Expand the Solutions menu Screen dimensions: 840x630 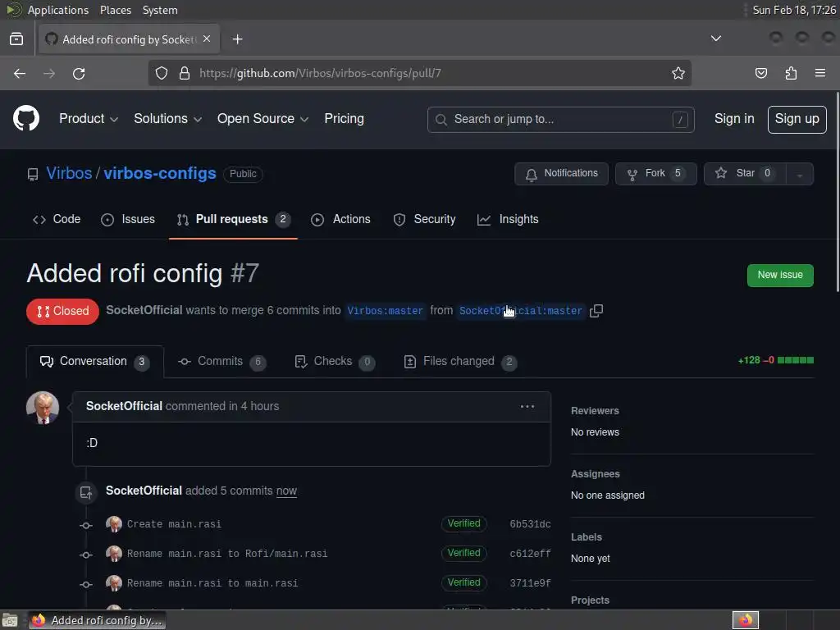(x=167, y=119)
